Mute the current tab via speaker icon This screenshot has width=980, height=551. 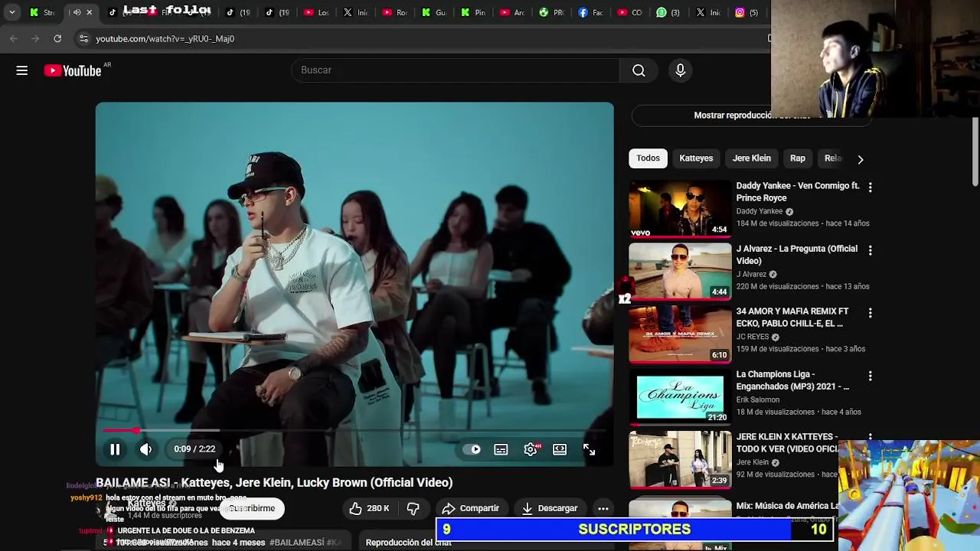pyautogui.click(x=77, y=12)
